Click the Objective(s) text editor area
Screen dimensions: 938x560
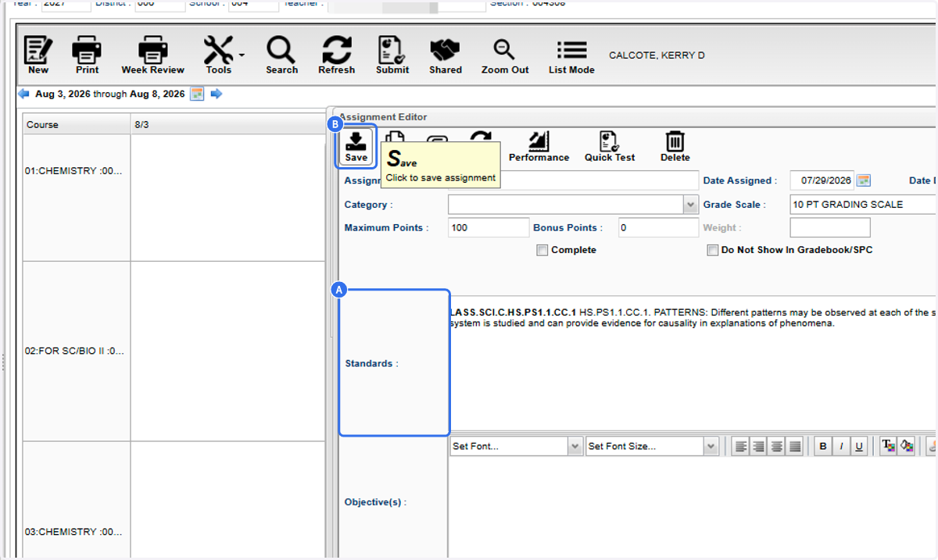pyautogui.click(x=693, y=508)
